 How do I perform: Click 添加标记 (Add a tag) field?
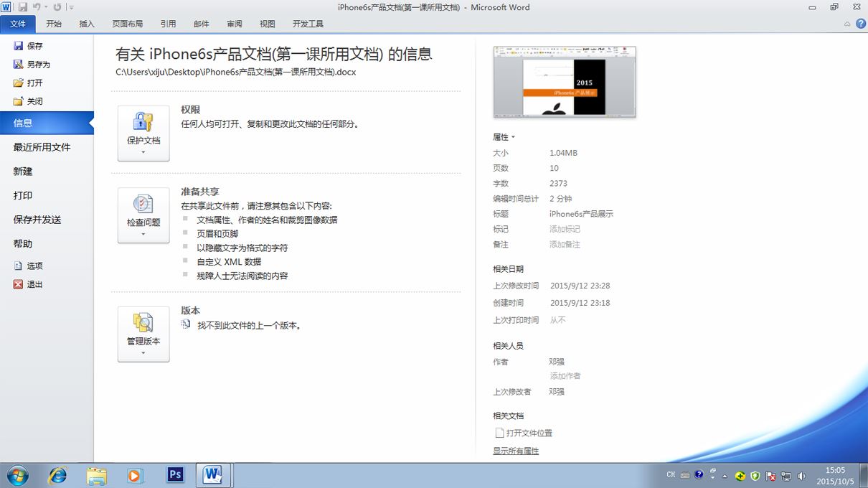(565, 229)
